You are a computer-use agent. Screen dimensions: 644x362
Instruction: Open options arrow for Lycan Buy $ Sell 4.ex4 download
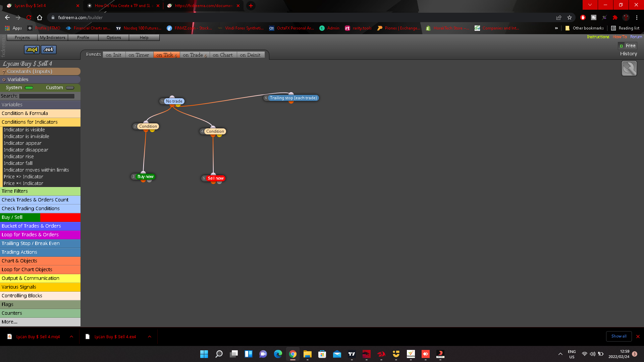pos(150,337)
